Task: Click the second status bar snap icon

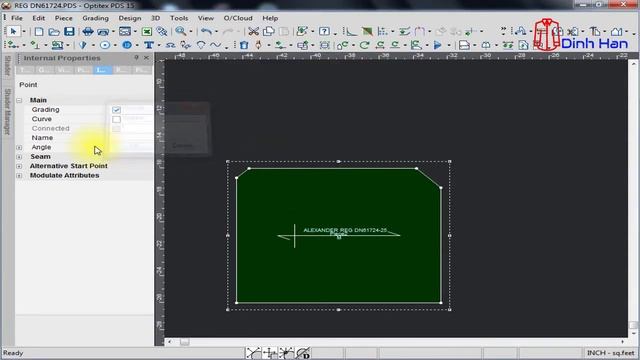Action: [x=270, y=353]
